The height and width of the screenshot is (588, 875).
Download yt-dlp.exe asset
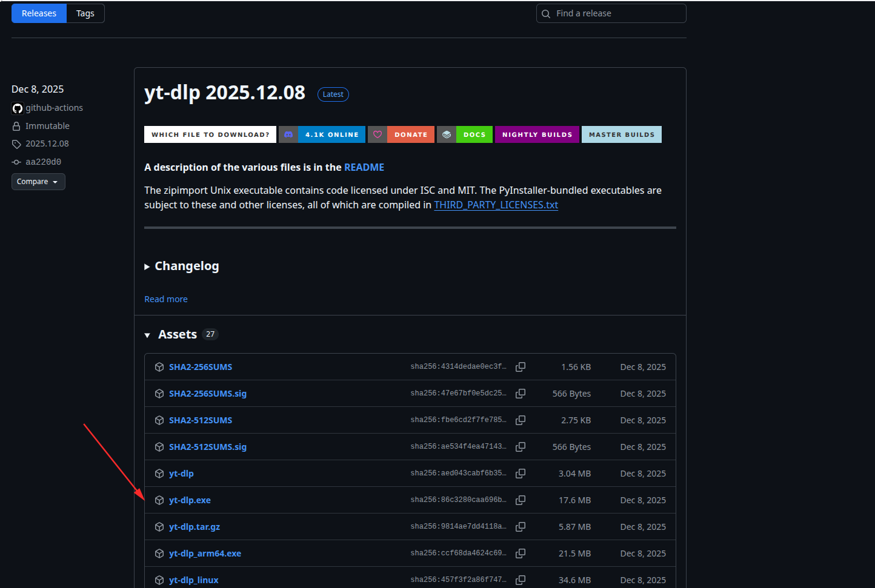190,500
